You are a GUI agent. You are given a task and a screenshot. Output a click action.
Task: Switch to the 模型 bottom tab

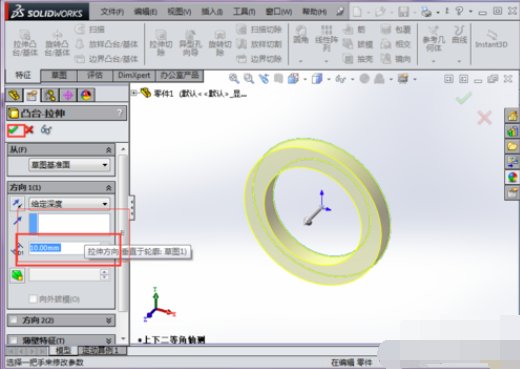pyautogui.click(x=63, y=350)
